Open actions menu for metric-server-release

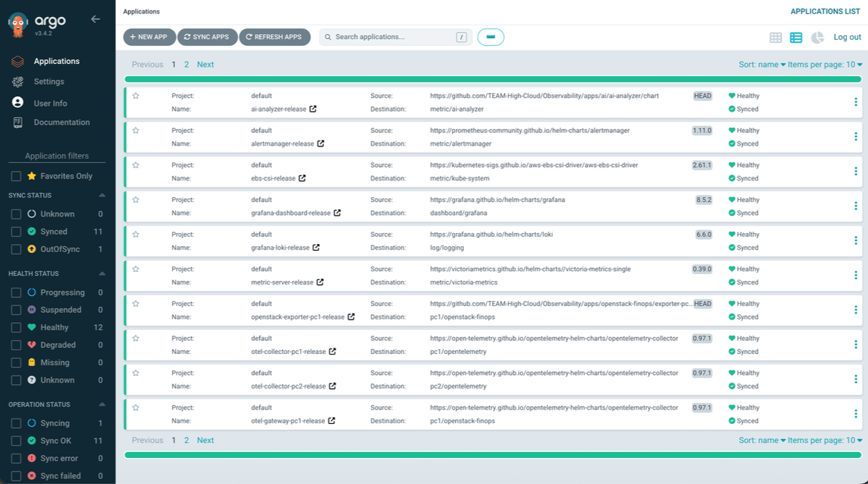click(x=856, y=275)
